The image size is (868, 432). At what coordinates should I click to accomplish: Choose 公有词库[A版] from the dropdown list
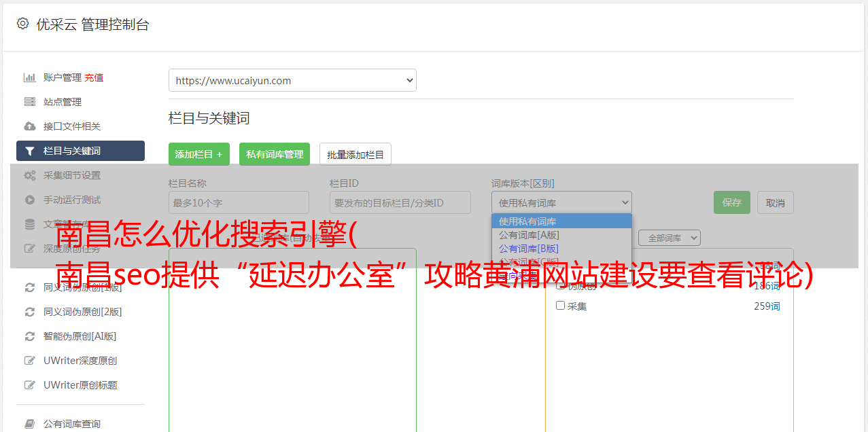click(x=561, y=235)
